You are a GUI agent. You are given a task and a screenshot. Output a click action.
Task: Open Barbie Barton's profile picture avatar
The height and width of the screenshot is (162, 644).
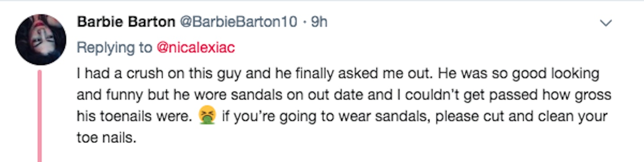tap(41, 39)
